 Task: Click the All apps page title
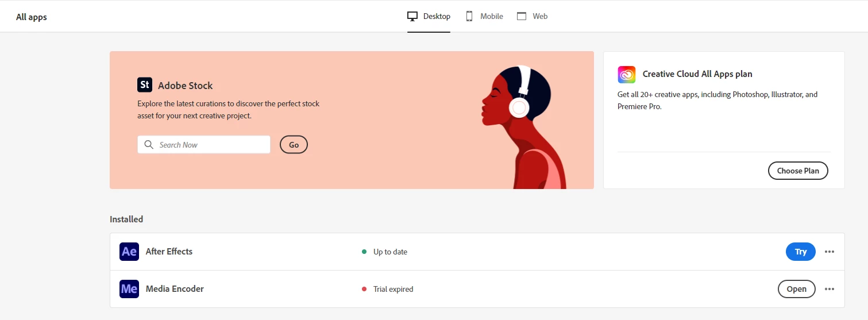pos(32,17)
